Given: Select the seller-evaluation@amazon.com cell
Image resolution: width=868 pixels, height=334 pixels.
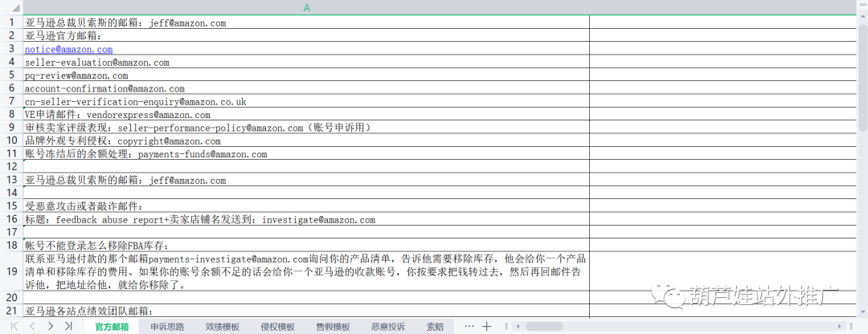Looking at the screenshot, I should [x=307, y=62].
